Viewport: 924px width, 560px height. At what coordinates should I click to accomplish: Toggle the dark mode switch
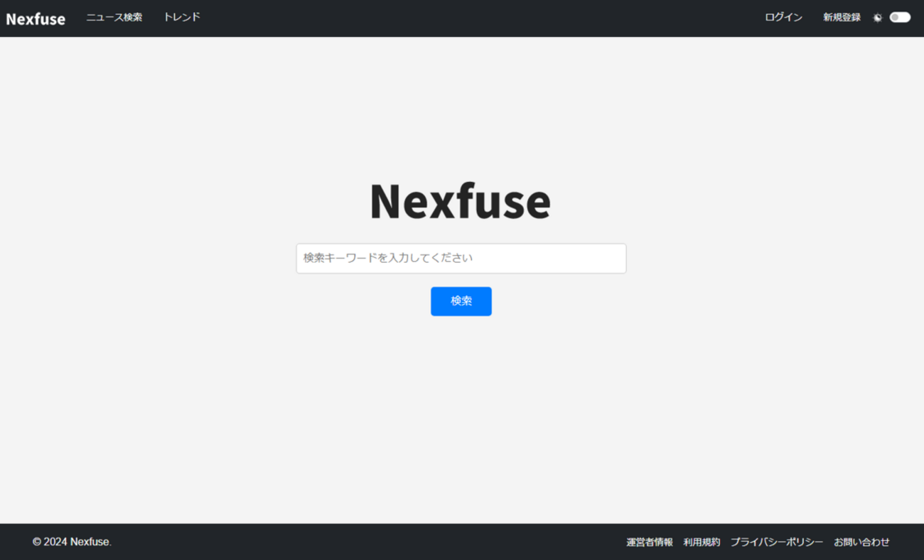click(x=900, y=18)
